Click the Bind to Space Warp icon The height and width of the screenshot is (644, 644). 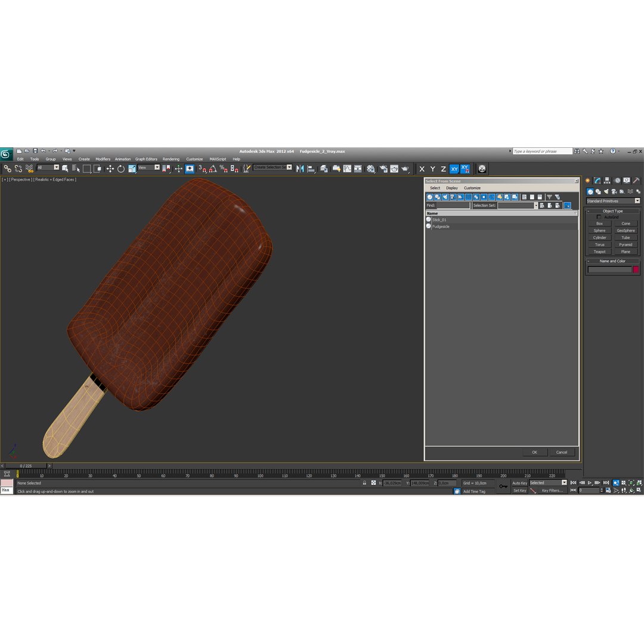[29, 168]
